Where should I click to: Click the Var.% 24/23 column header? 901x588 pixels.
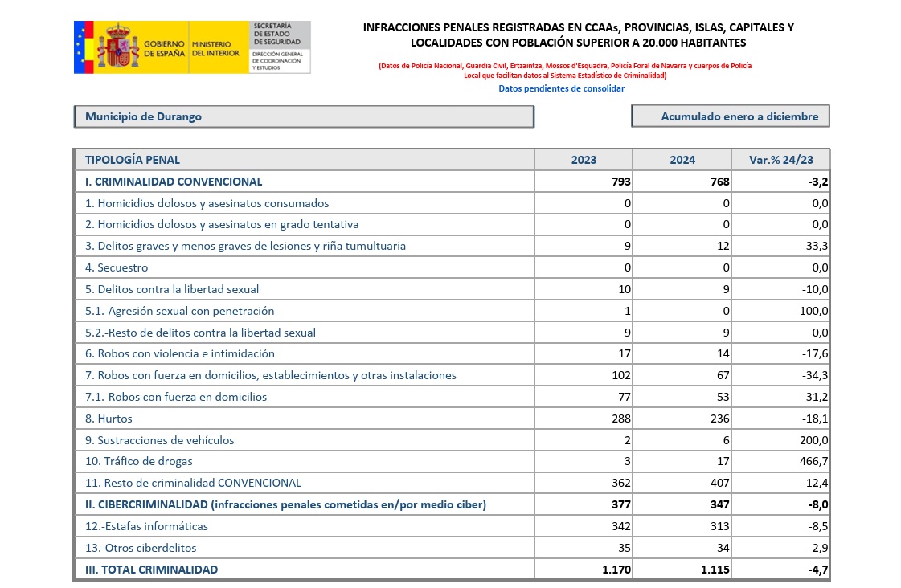(780, 160)
